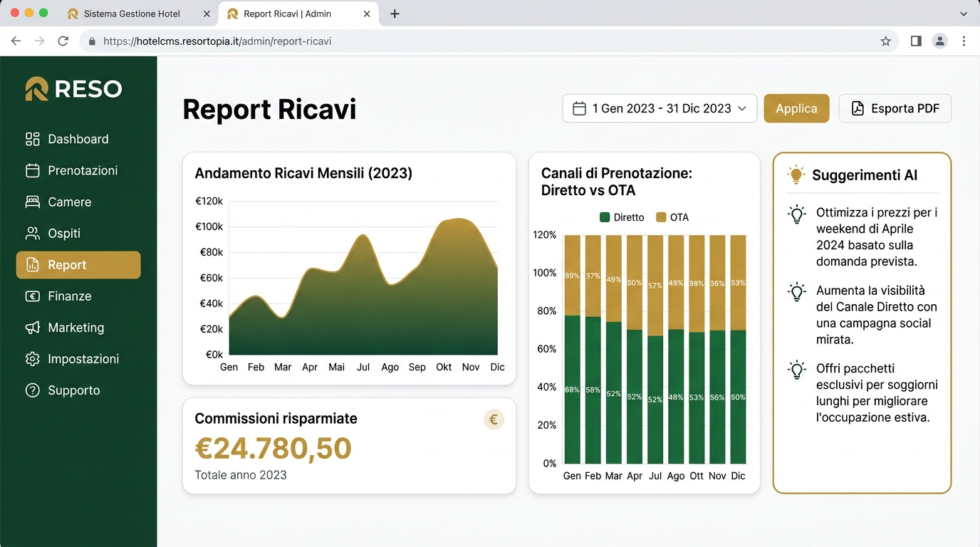Click the Esporta PDF button
980x547 pixels.
pyautogui.click(x=895, y=108)
